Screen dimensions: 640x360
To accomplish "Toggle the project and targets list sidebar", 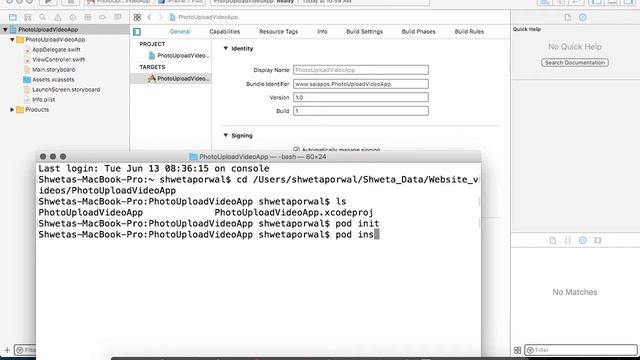I will click(x=137, y=31).
